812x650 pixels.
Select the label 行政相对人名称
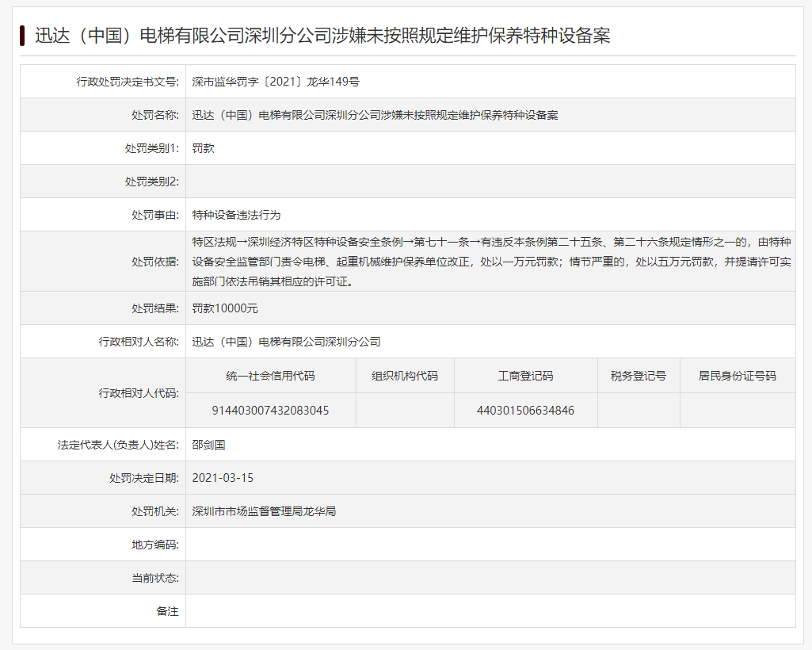point(139,342)
